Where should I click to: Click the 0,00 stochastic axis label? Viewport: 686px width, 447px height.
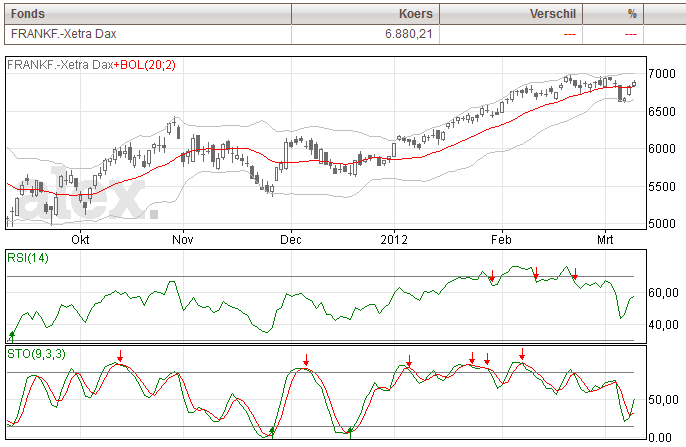point(660,437)
